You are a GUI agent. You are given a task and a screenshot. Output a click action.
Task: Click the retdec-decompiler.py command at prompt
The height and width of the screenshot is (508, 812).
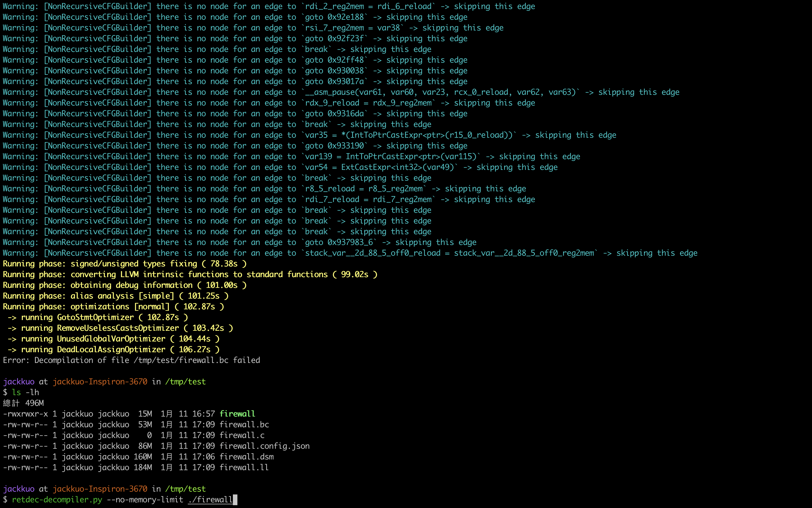tap(57, 500)
